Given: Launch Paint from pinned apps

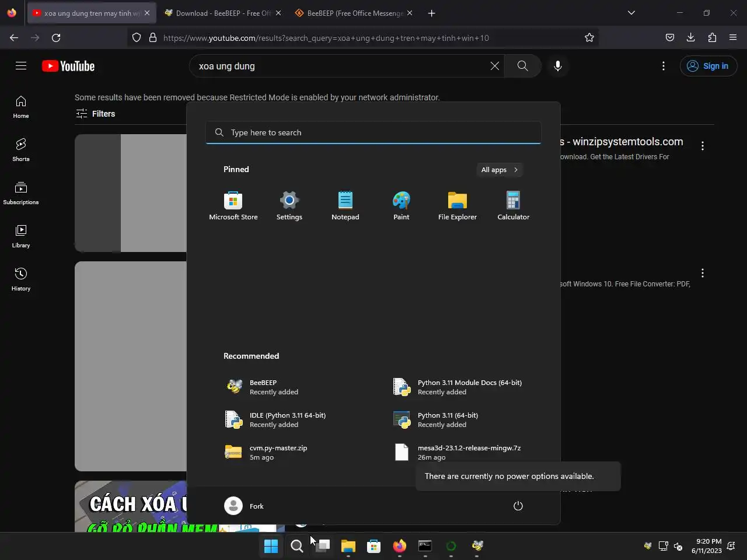Looking at the screenshot, I should [x=402, y=206].
